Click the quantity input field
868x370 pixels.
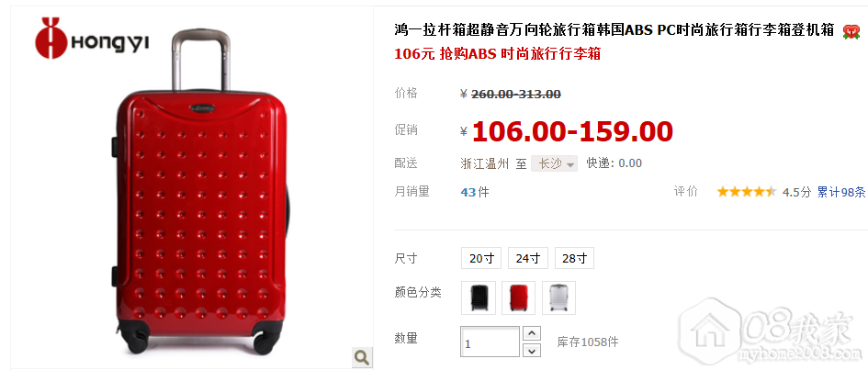490,342
